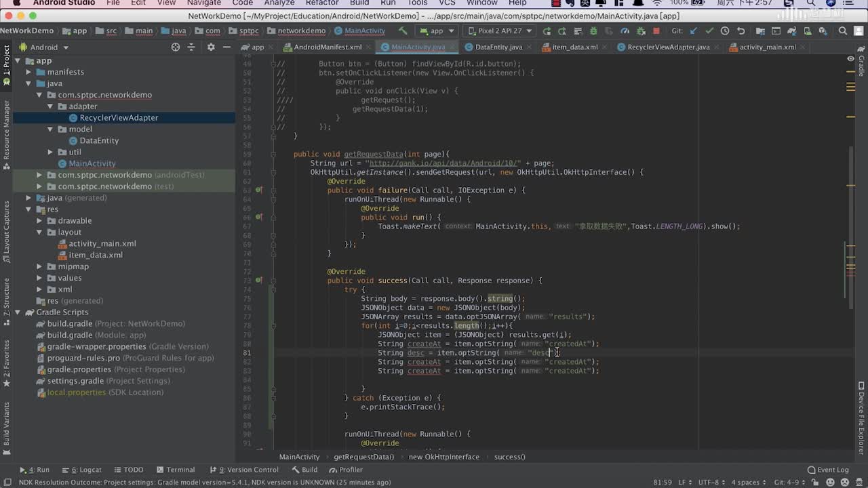Switch to item_data.xml editor tab
The width and height of the screenshot is (868, 488).
tap(574, 47)
